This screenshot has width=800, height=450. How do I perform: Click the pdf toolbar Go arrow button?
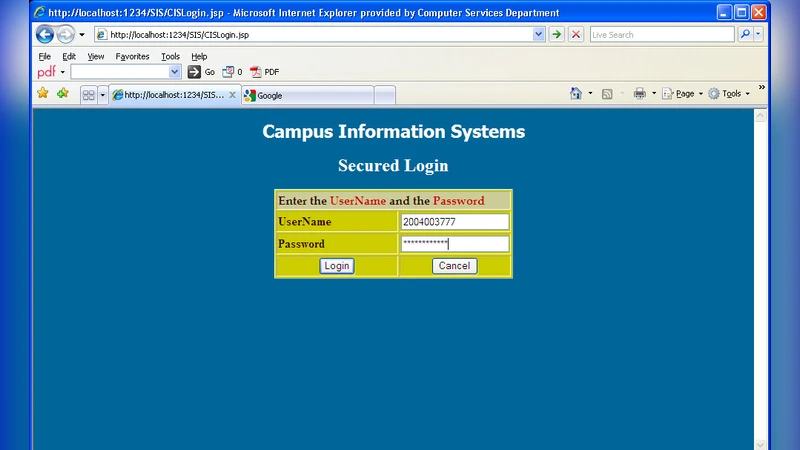tap(201, 72)
